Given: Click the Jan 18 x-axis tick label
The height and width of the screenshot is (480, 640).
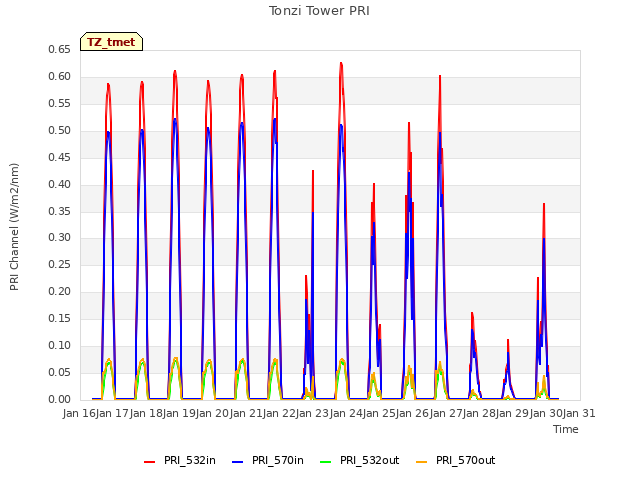Looking at the screenshot, I should (146, 413).
